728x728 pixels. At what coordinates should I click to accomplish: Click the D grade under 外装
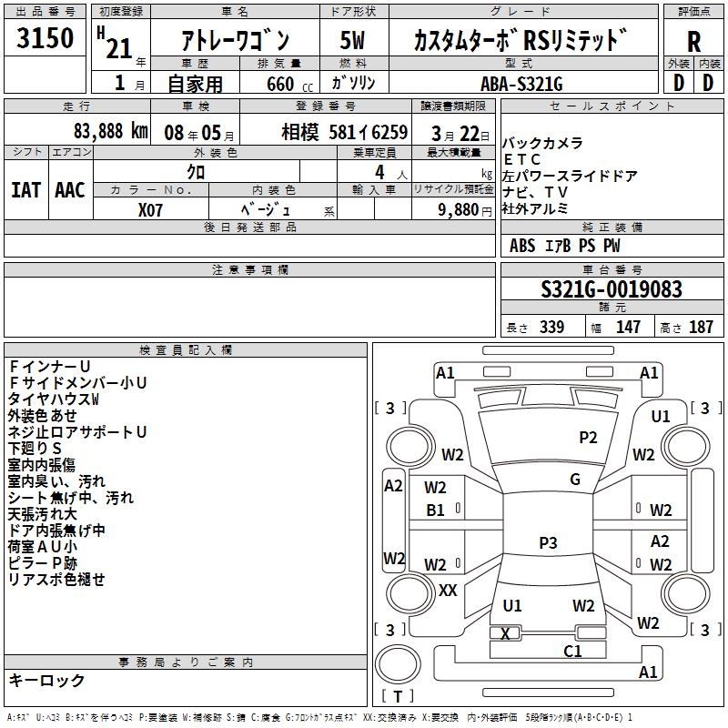[679, 83]
